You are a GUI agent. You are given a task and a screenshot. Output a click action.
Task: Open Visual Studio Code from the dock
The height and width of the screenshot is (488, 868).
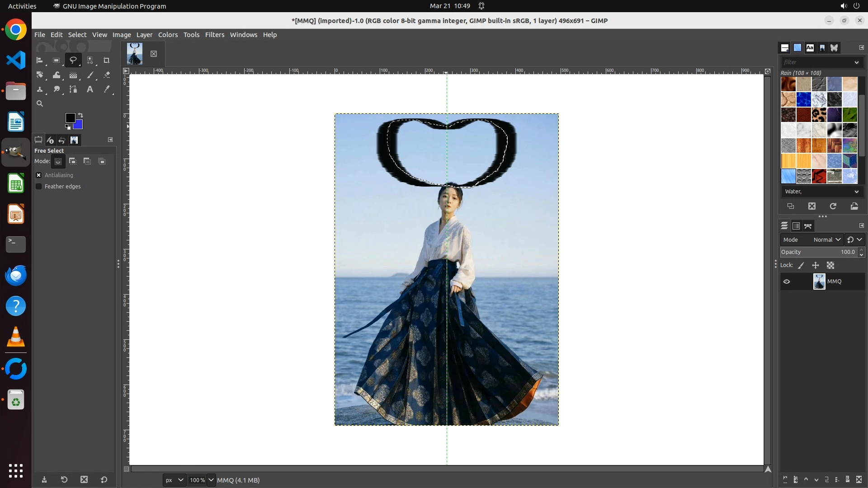16,60
